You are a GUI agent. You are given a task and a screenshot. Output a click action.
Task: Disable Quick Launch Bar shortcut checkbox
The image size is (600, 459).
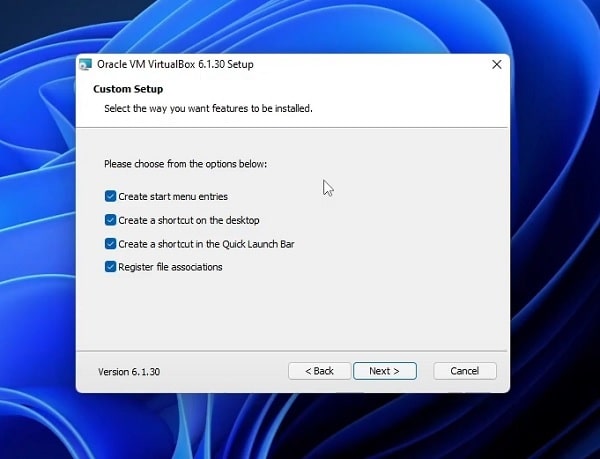coord(110,244)
